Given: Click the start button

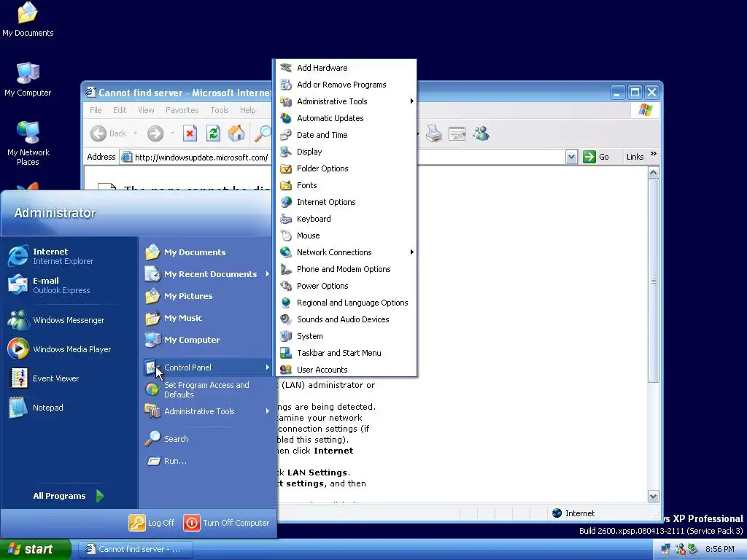Looking at the screenshot, I should click(35, 549).
